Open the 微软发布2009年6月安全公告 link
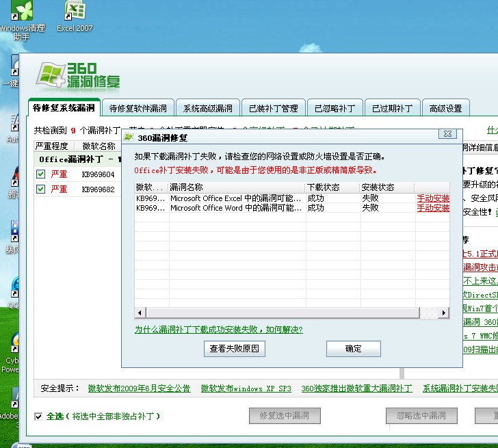Image resolution: width=498 pixels, height=448 pixels. click(139, 388)
